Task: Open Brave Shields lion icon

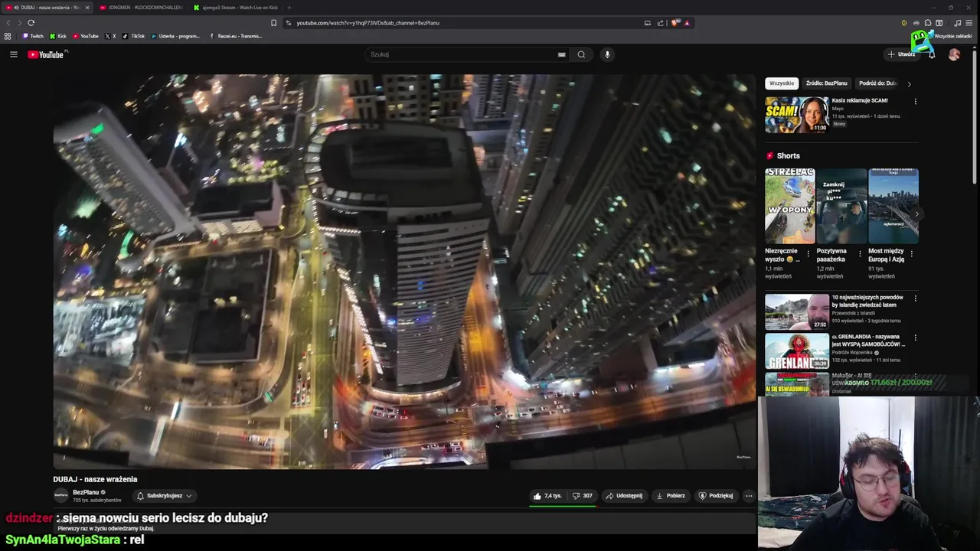Action: (675, 23)
